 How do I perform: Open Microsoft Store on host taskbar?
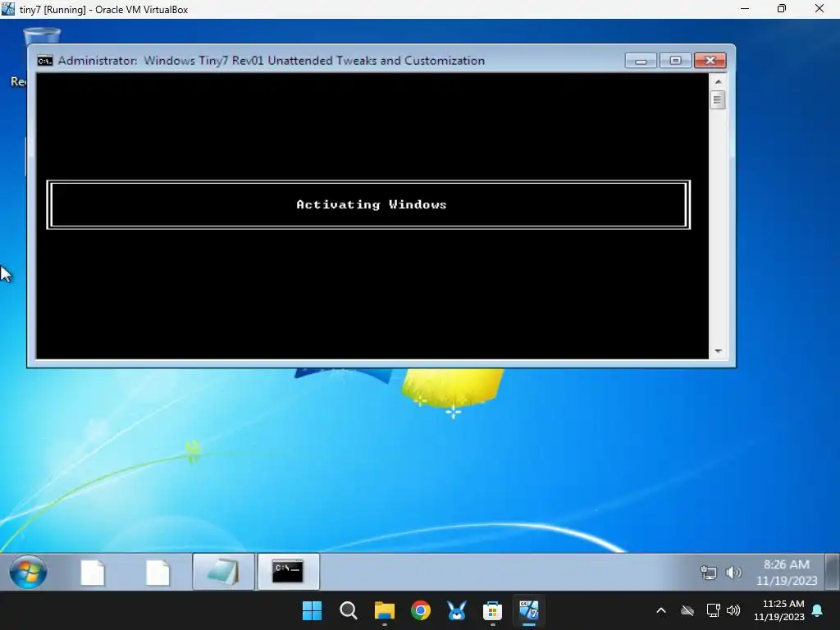492,610
